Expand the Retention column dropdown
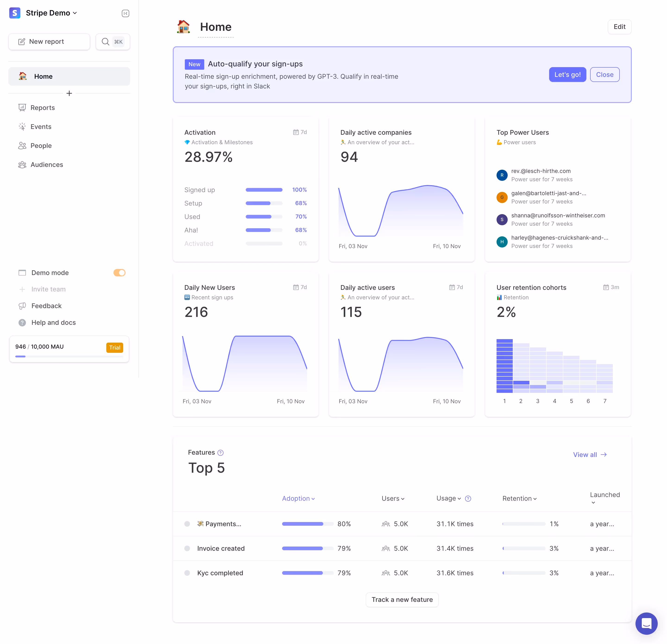This screenshot has height=644, width=667. click(x=519, y=498)
